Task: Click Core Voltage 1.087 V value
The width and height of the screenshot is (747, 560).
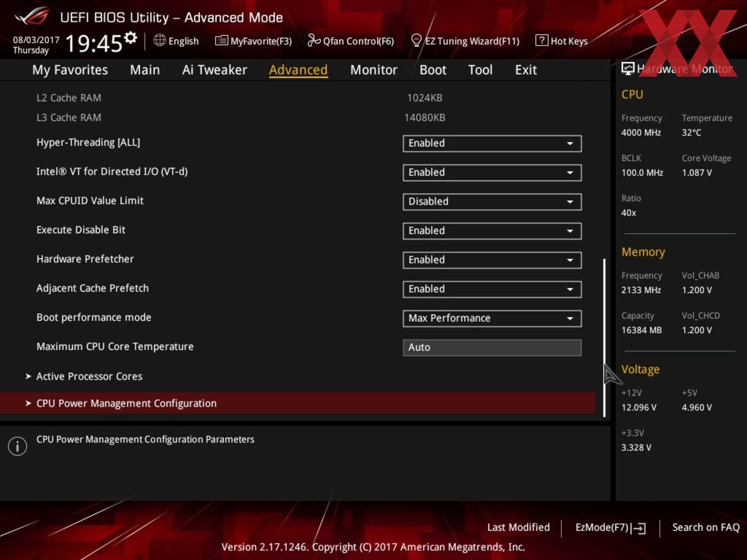Action: 697,172
